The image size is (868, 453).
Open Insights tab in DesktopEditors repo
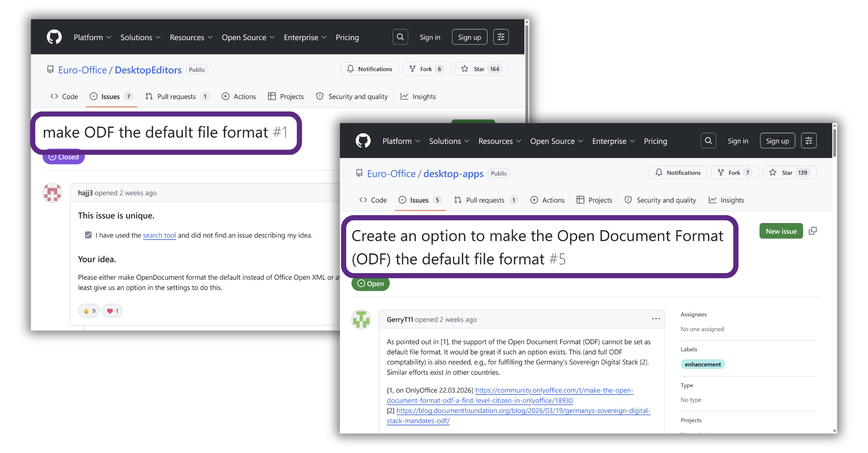(x=418, y=97)
